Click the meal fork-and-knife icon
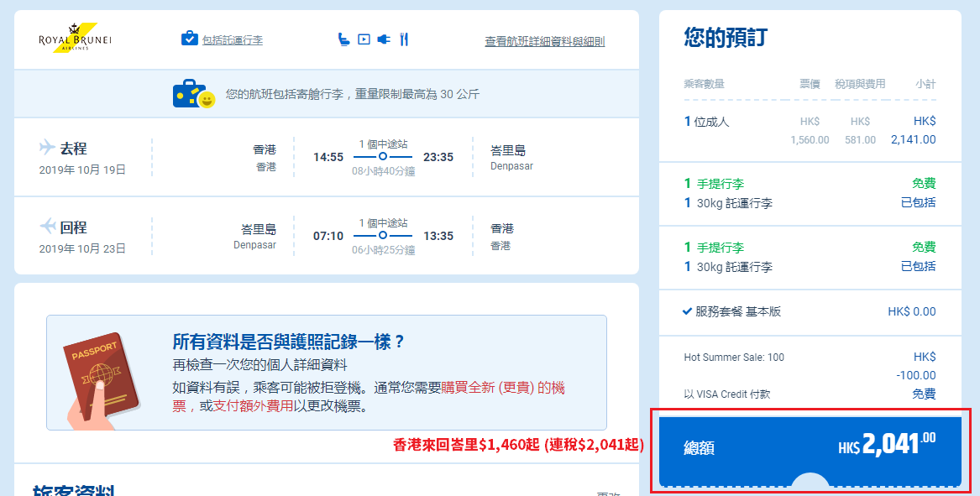 tap(404, 39)
